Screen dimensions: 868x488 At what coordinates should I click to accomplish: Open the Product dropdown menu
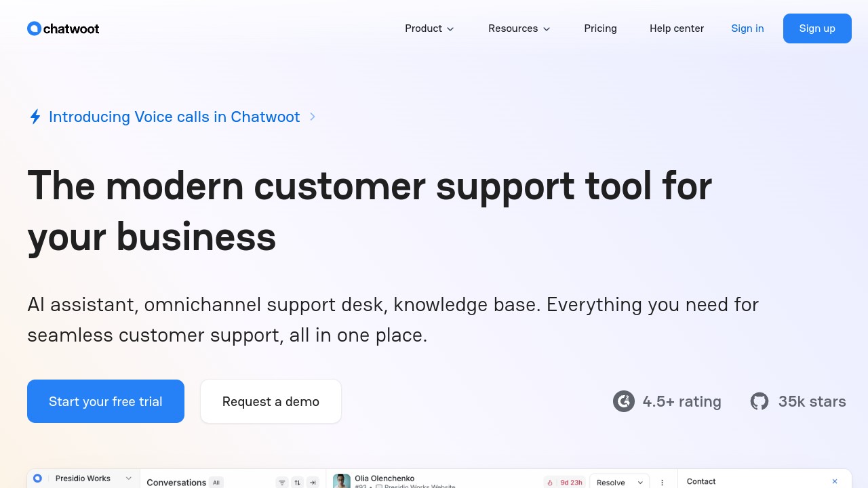[429, 28]
